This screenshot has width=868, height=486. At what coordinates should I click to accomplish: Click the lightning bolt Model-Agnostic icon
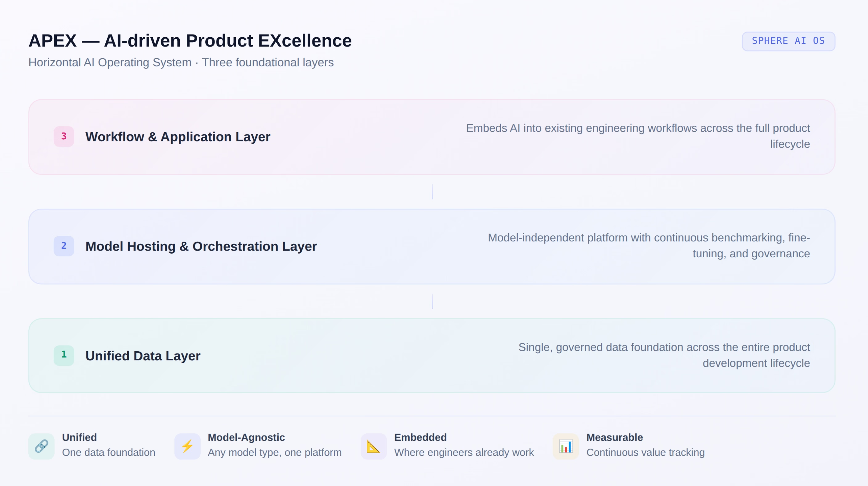click(187, 446)
